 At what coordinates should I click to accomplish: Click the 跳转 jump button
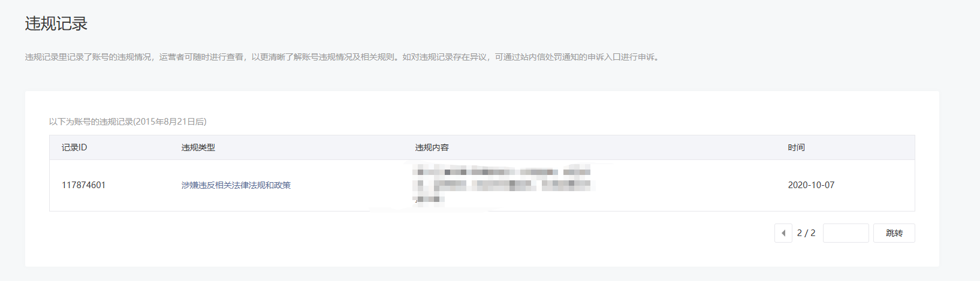[894, 233]
